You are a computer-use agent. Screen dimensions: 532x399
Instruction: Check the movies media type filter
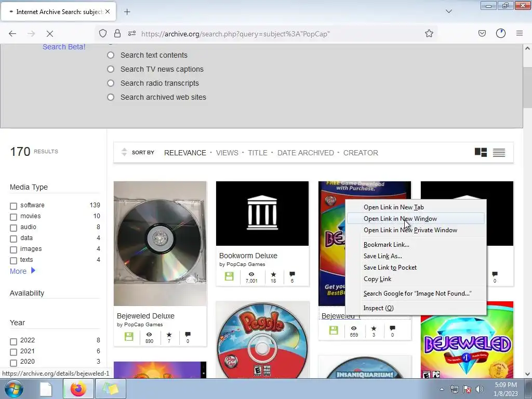[14, 217]
